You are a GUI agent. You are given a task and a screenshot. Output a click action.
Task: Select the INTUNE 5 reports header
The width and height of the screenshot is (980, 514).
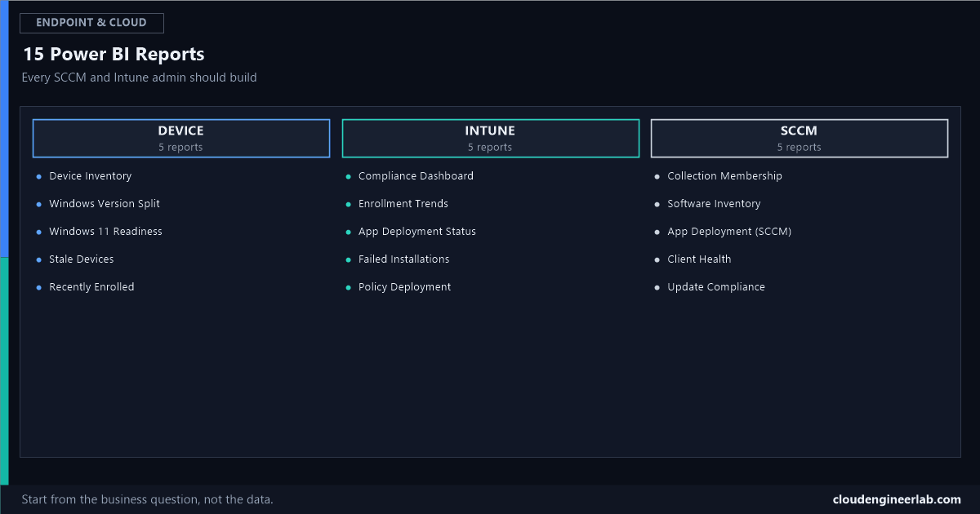coord(490,138)
